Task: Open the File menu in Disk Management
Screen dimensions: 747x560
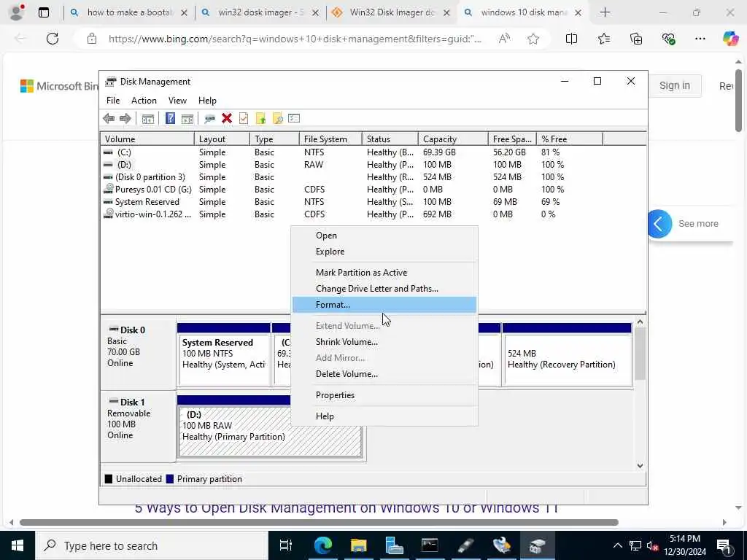Action: click(113, 101)
